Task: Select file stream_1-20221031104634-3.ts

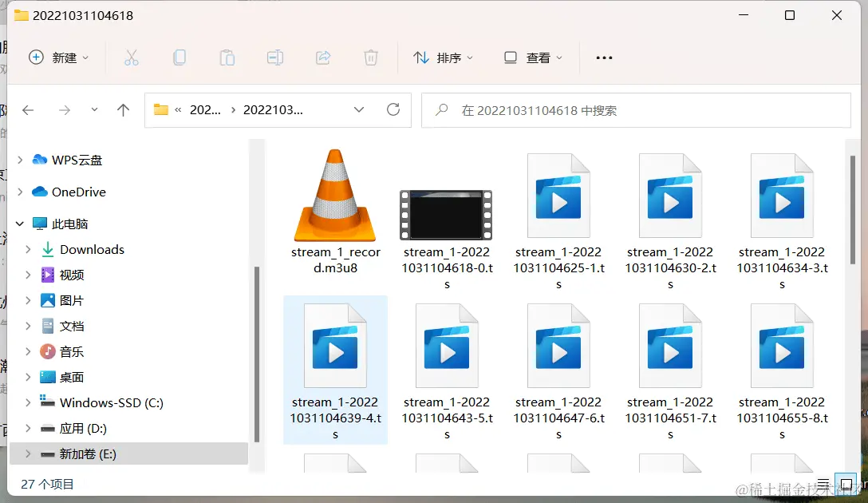Action: point(782,222)
